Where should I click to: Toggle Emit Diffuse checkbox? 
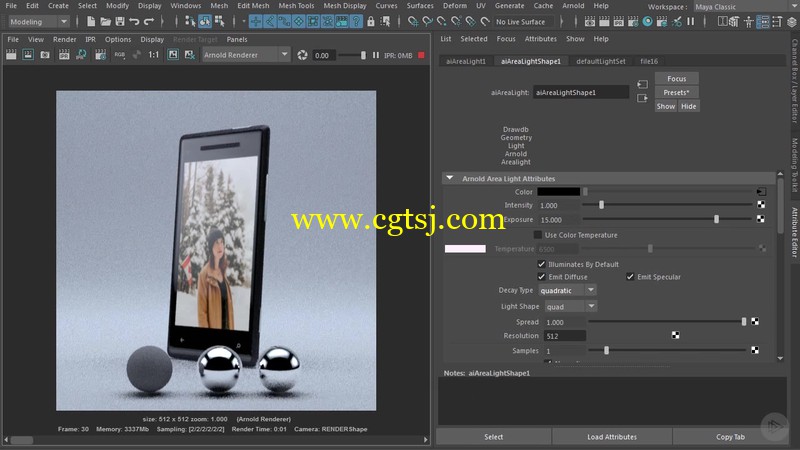pos(541,277)
